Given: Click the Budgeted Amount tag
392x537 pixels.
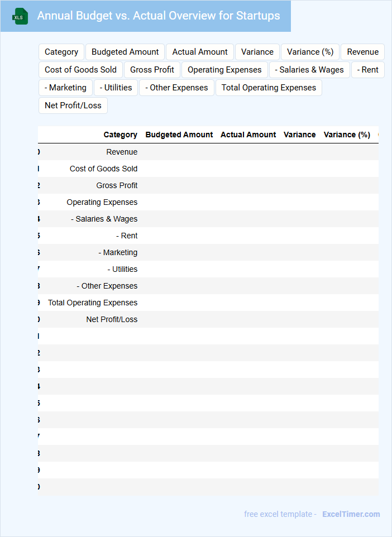Looking at the screenshot, I should coord(125,52).
